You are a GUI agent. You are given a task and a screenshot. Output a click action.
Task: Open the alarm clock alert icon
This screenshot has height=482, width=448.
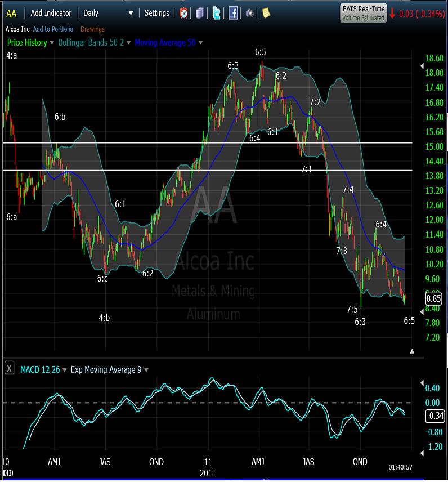183,13
